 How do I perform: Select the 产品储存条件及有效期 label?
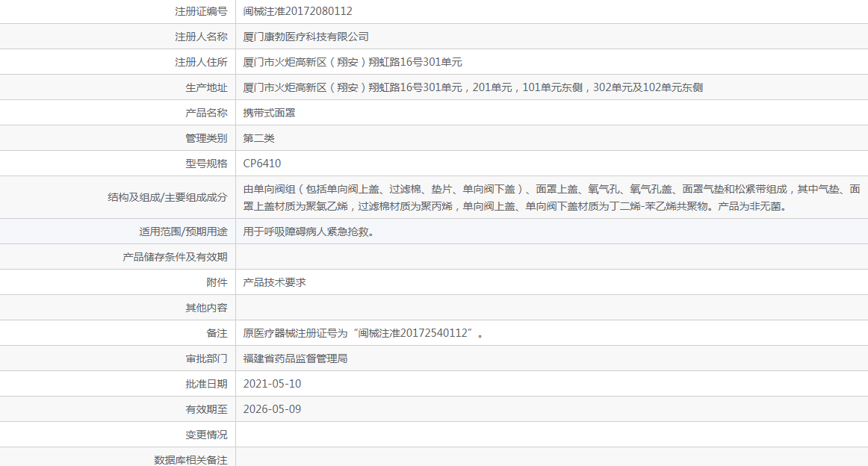point(175,258)
